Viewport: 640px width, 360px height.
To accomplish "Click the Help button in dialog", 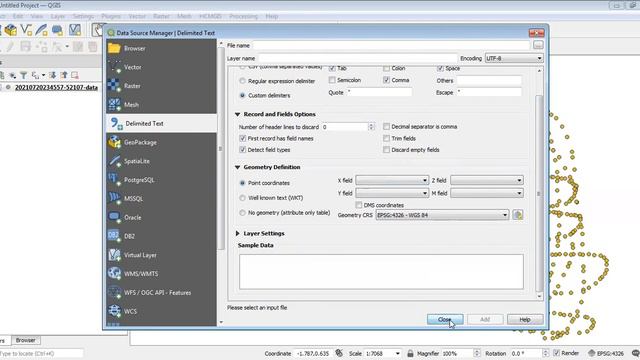I will tap(525, 319).
